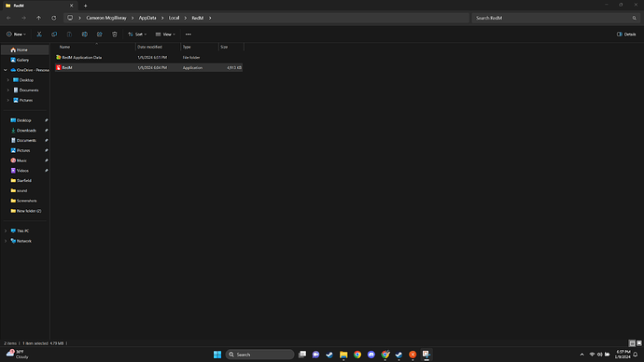This screenshot has width=644, height=362.
Task: Click the Cut icon in toolbar
Action: tap(39, 35)
